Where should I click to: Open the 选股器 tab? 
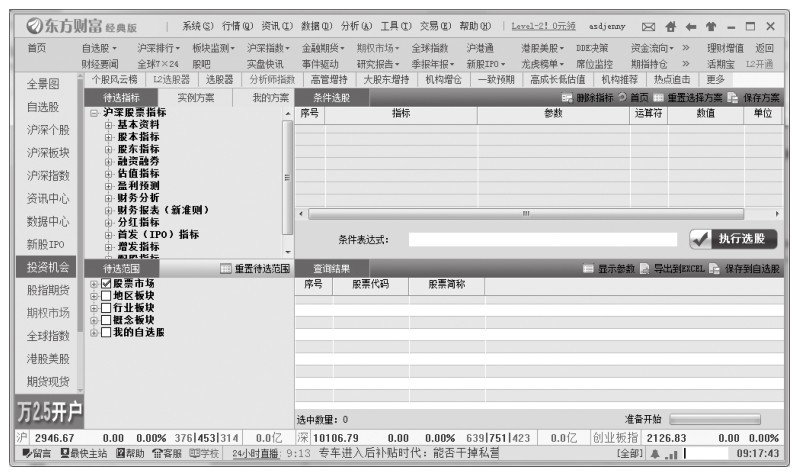point(220,80)
